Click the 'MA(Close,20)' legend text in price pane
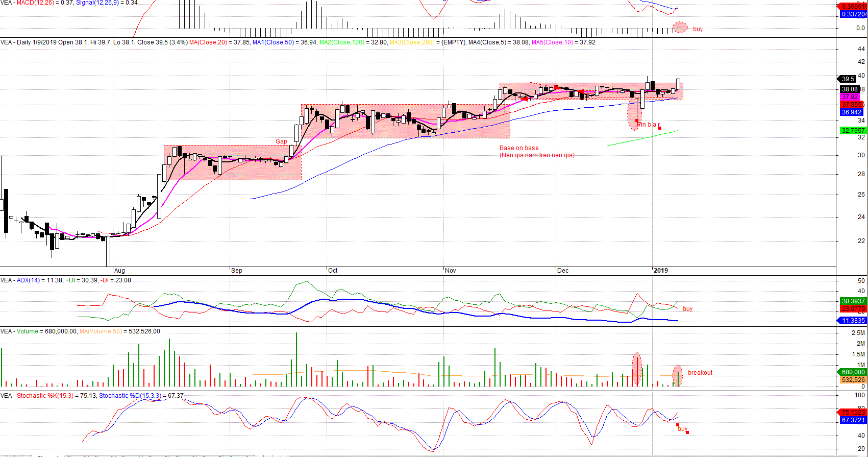The image size is (868, 457). pyautogui.click(x=208, y=42)
